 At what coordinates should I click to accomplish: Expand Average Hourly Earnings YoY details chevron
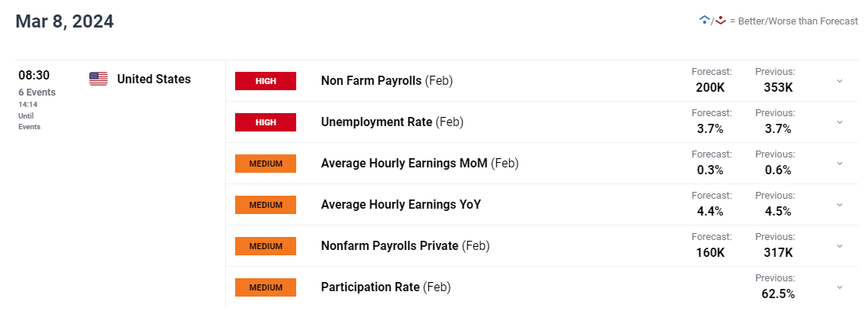point(839,205)
